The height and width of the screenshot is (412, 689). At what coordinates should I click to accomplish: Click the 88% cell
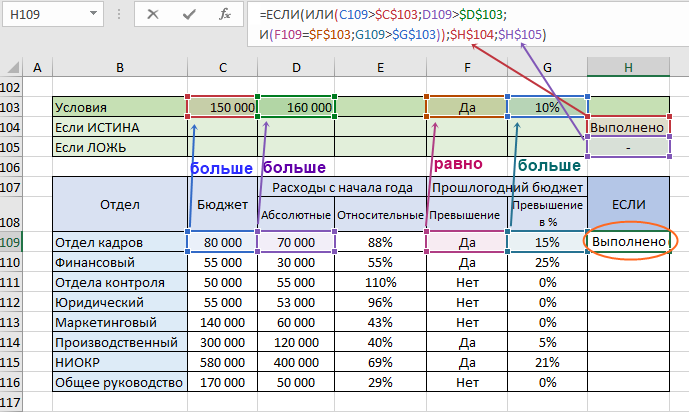pos(380,242)
